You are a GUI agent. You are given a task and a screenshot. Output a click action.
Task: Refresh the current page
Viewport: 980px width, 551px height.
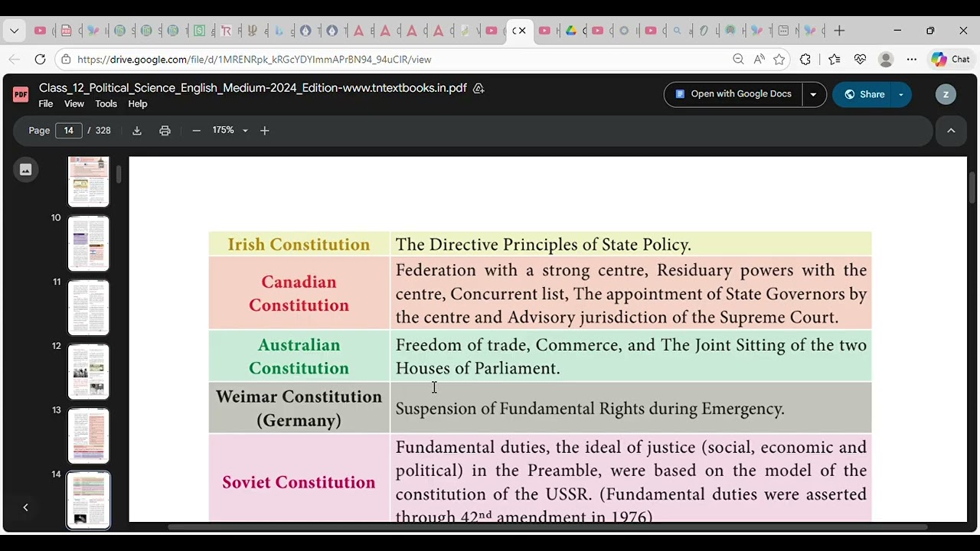[40, 59]
